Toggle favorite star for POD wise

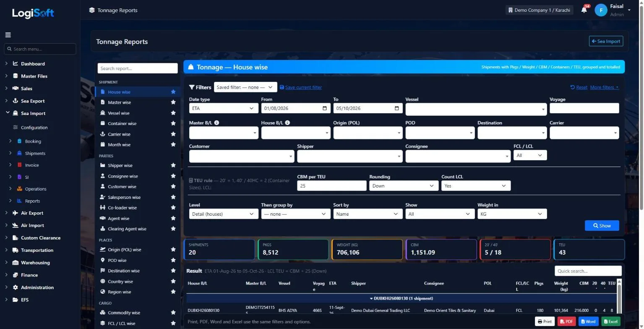173,260
